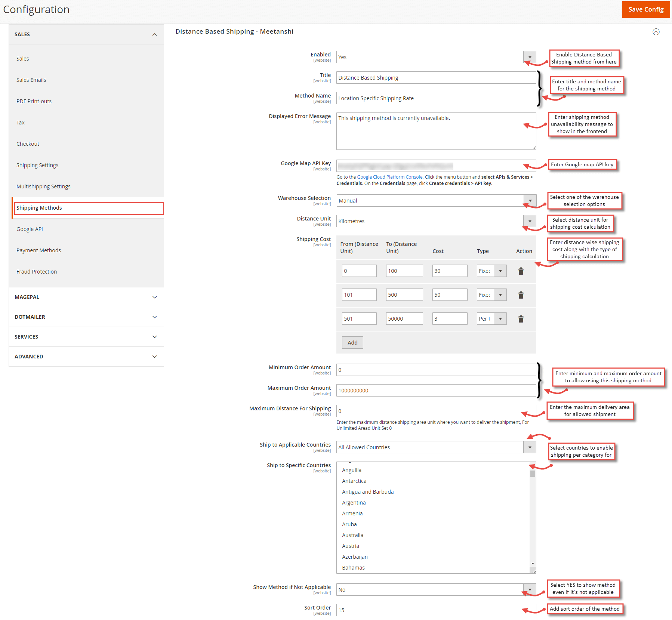This screenshot has width=672, height=620.
Task: Click the countries list scrollbar thumb
Action: click(533, 474)
